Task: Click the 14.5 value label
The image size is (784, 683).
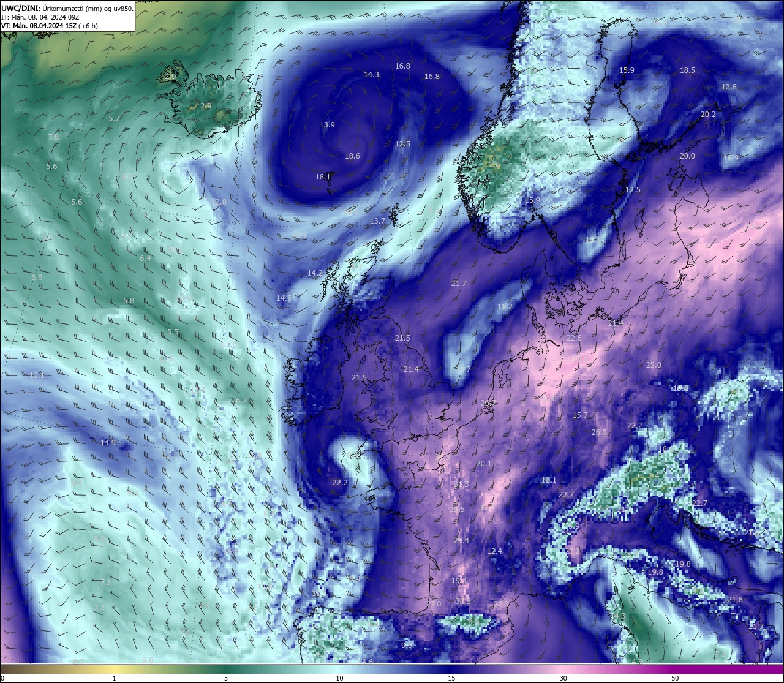Action: [284, 298]
